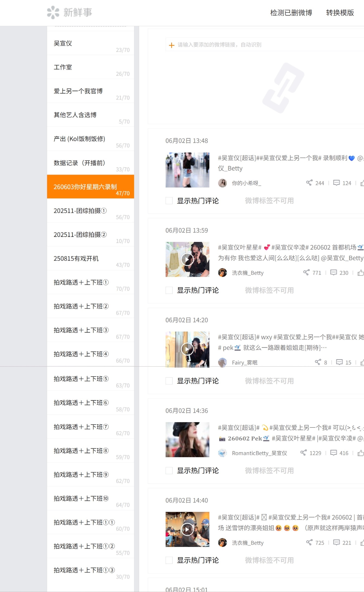The width and height of the screenshot is (364, 592).
Task: Play the video on 13:59 post
Action: (187, 259)
